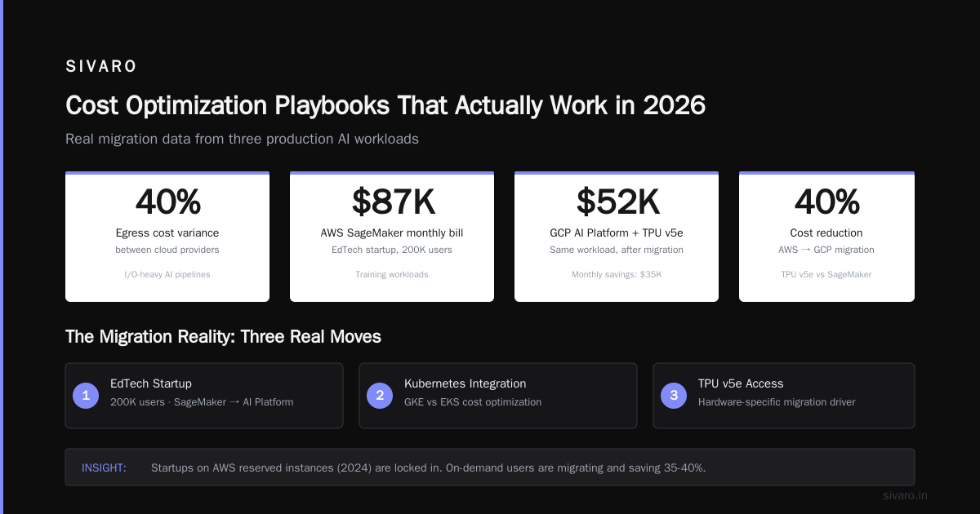Open the sivaro.in link

pos(905,495)
